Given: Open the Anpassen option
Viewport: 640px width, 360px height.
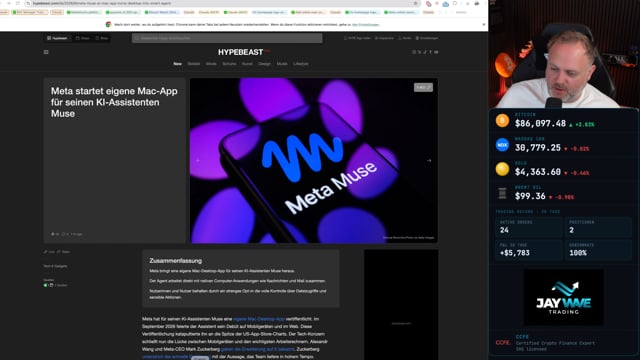Looking at the screenshot, I should [384, 38].
